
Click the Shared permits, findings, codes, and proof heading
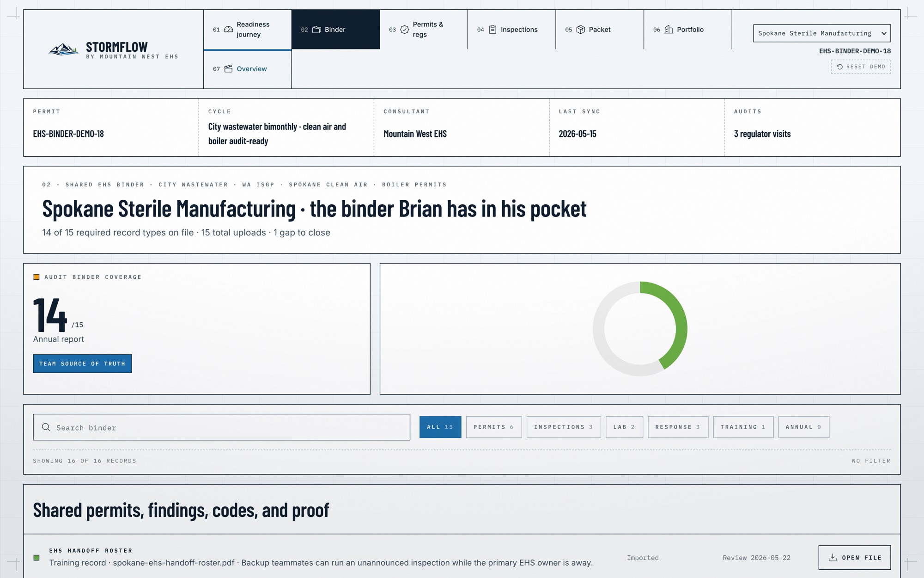(x=181, y=510)
